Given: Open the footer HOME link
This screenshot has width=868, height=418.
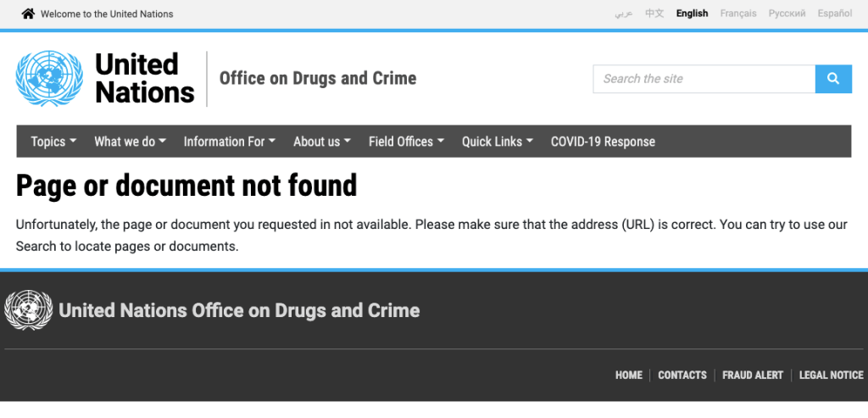Looking at the screenshot, I should pos(629,376).
